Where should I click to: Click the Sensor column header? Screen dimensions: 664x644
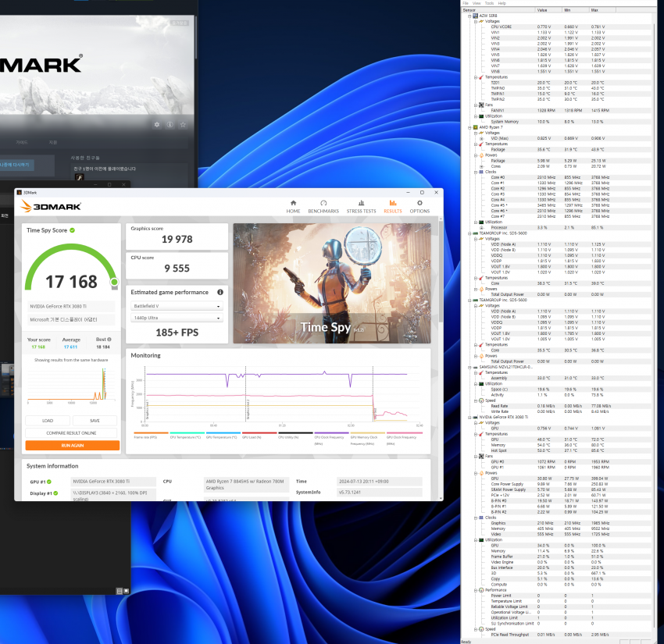(498, 10)
